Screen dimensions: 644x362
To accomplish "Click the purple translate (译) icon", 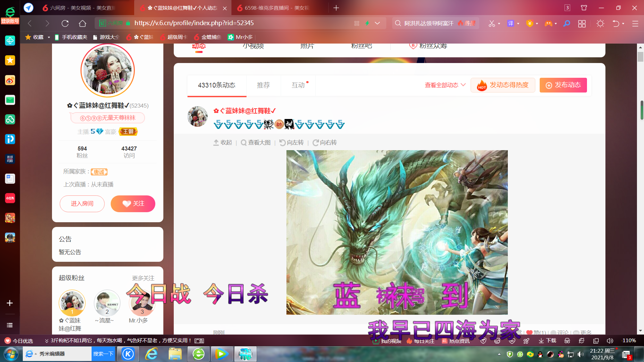I will pos(511,23).
